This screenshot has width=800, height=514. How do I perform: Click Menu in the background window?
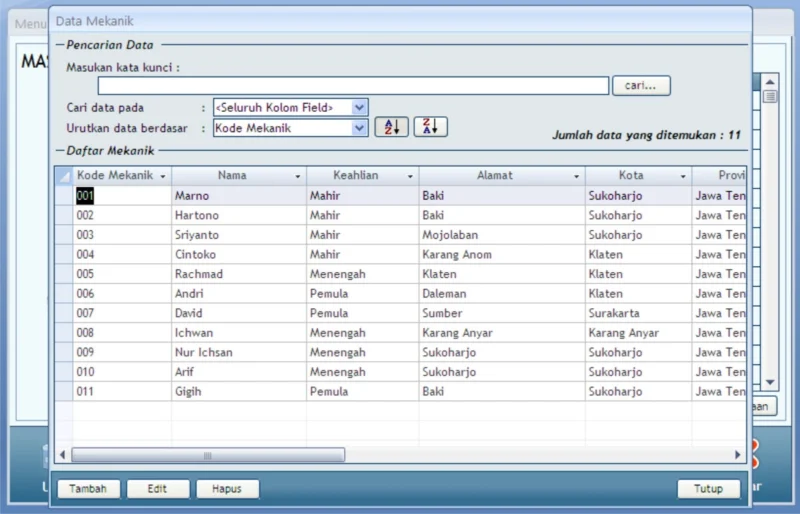point(30,24)
